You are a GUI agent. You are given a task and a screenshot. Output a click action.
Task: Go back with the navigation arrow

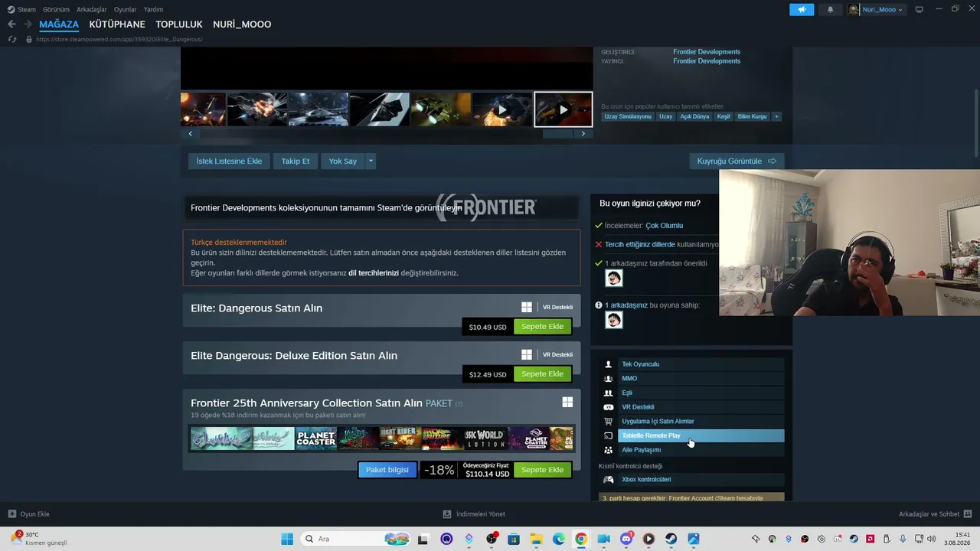11,24
